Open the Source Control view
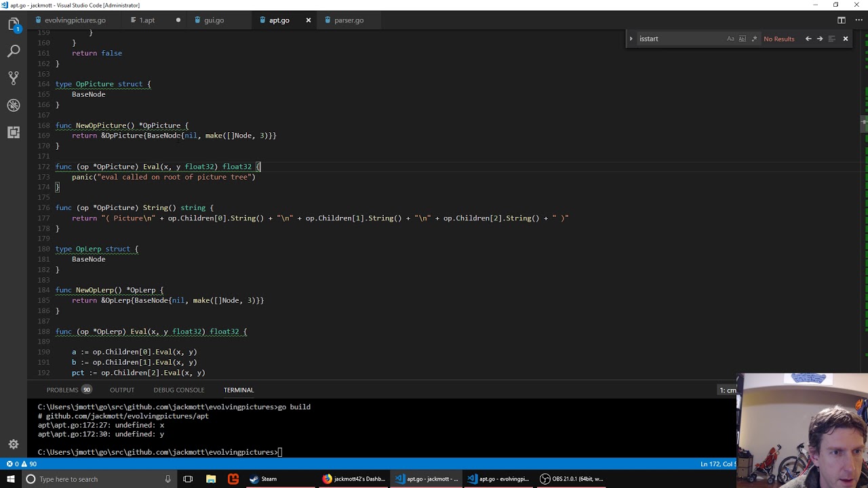 14,78
